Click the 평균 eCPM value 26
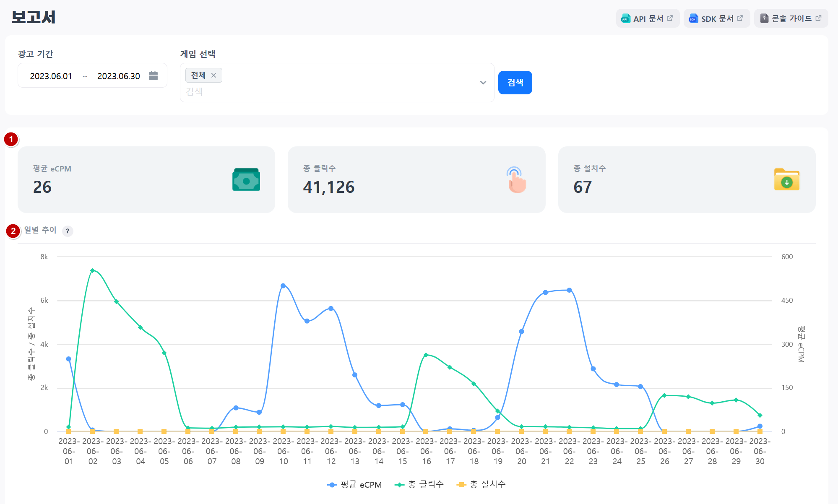The height and width of the screenshot is (504, 838). tap(42, 187)
